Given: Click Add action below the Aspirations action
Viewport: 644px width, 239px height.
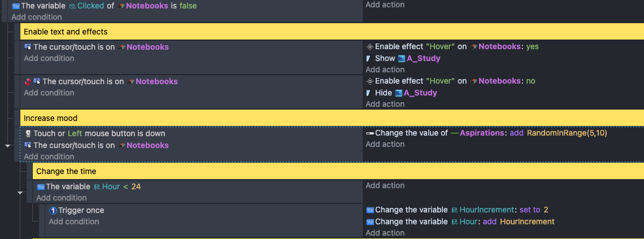Looking at the screenshot, I should point(385,145).
